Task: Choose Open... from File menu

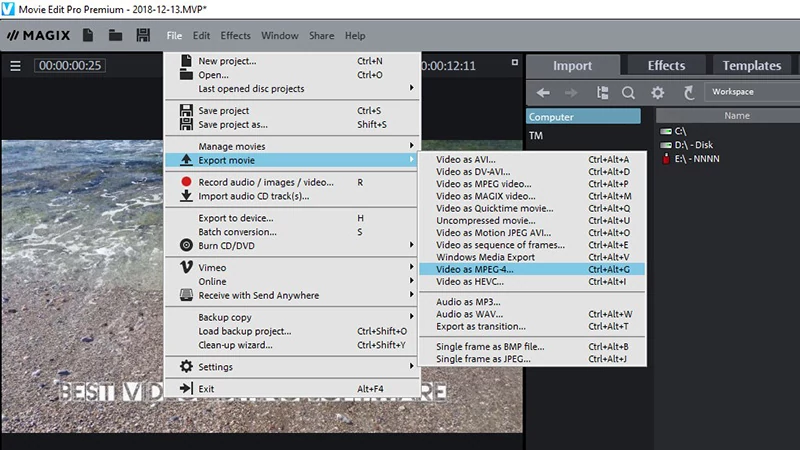Action: (293, 74)
